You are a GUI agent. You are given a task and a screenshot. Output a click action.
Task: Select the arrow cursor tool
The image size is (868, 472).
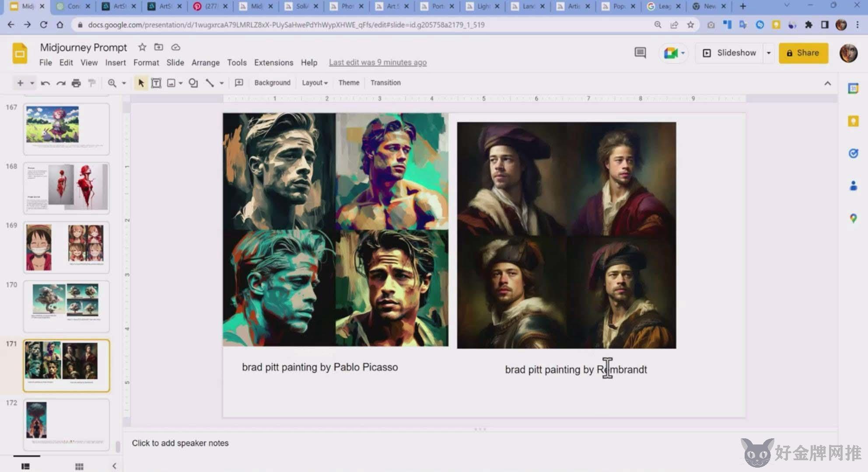[x=140, y=83]
